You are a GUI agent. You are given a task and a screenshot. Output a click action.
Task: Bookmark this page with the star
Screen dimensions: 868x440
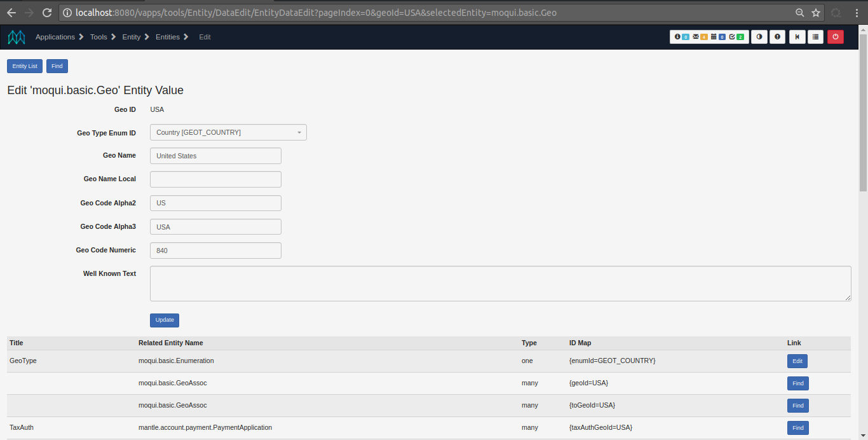click(x=816, y=13)
